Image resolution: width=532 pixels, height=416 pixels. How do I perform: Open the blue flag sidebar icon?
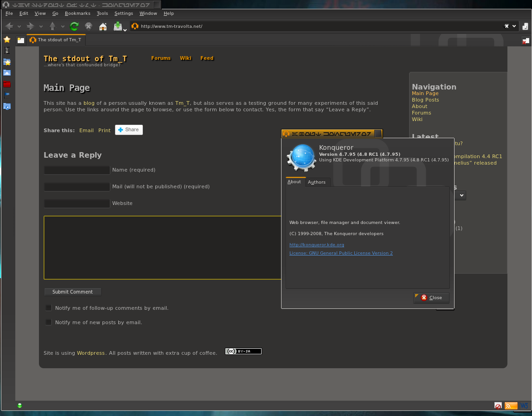(7, 96)
